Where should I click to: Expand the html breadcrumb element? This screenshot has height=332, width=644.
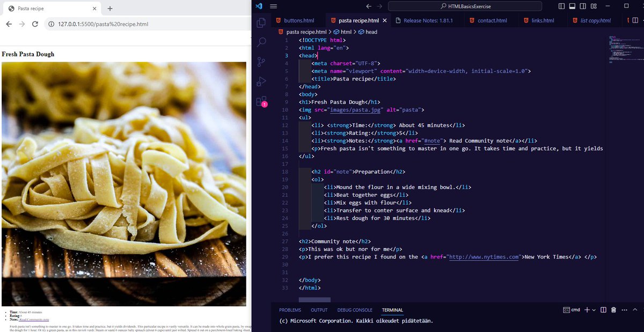pos(342,32)
